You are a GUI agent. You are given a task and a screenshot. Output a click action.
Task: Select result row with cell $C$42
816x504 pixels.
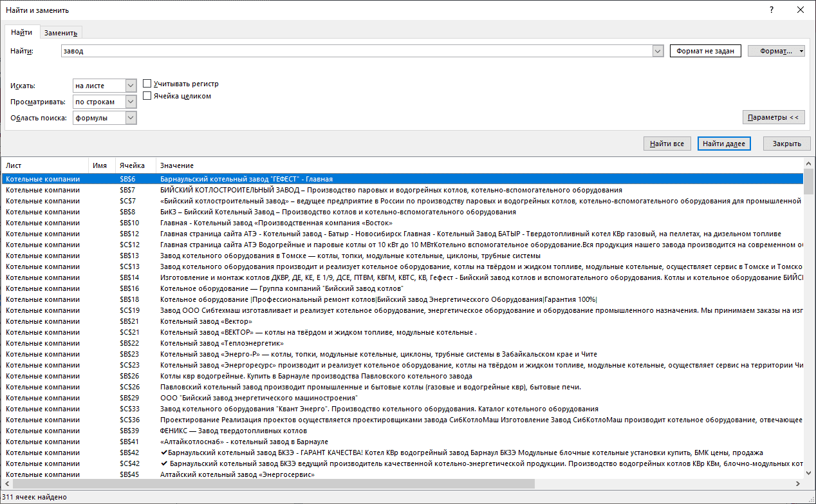pos(402,463)
